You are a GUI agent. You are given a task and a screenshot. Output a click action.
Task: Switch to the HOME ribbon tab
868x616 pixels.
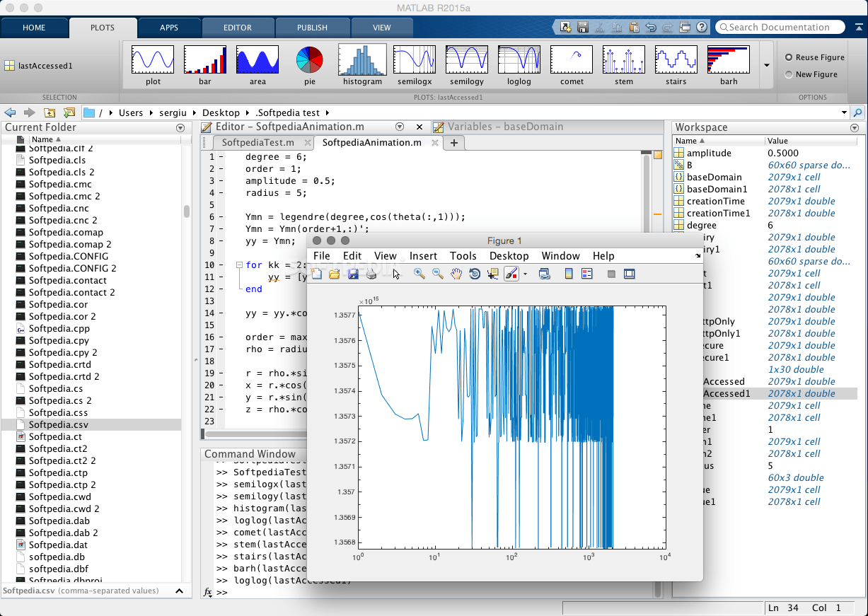point(34,28)
